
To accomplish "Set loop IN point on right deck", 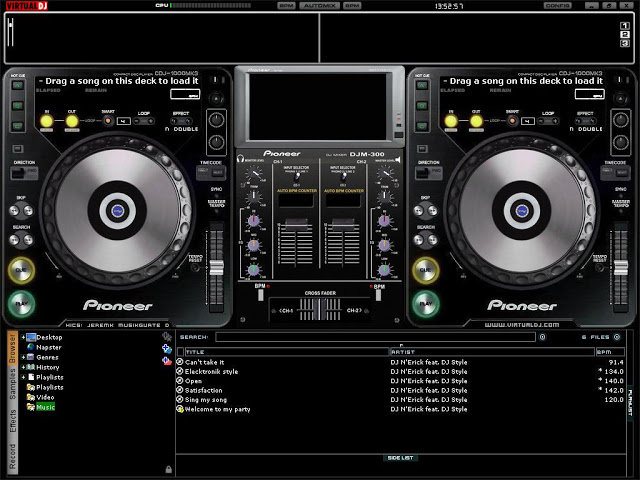I will (x=451, y=121).
